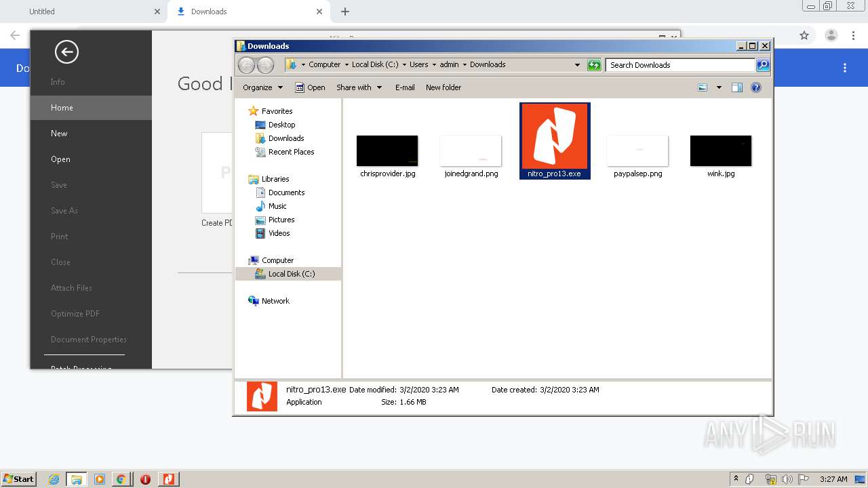Click the refresh button beside address bar
The width and height of the screenshot is (868, 488).
[x=594, y=65]
